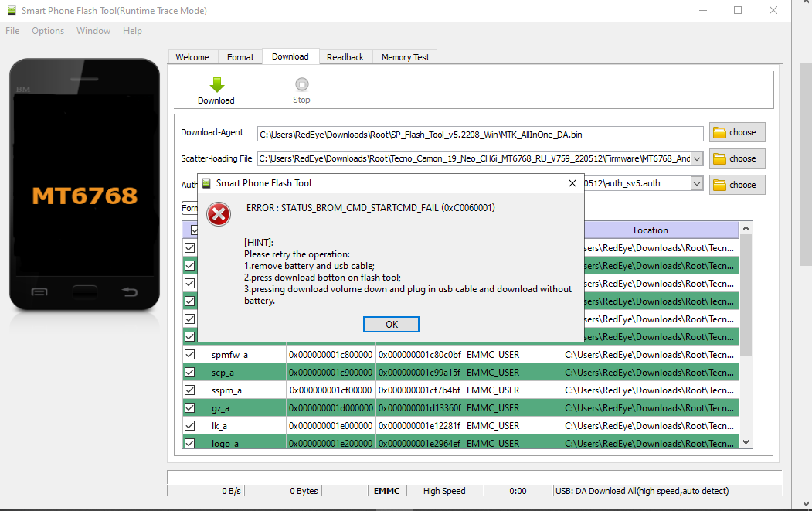Click the Location column header
The width and height of the screenshot is (812, 511).
[x=651, y=230]
